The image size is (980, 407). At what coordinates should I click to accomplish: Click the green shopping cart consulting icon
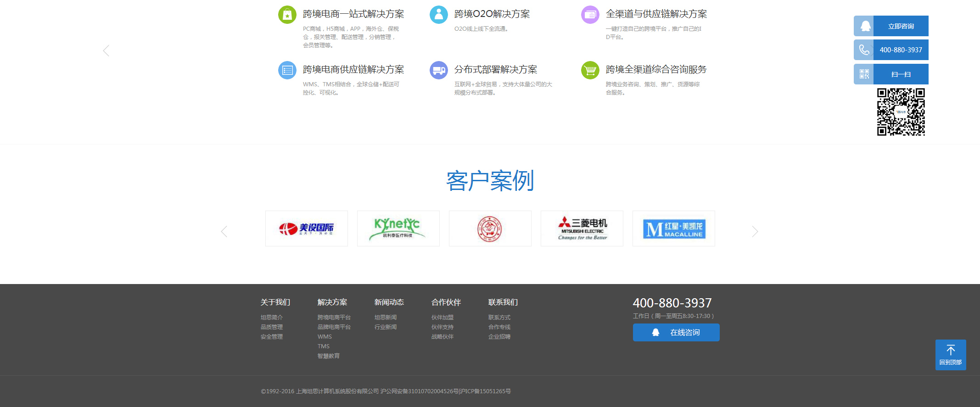[590, 70]
